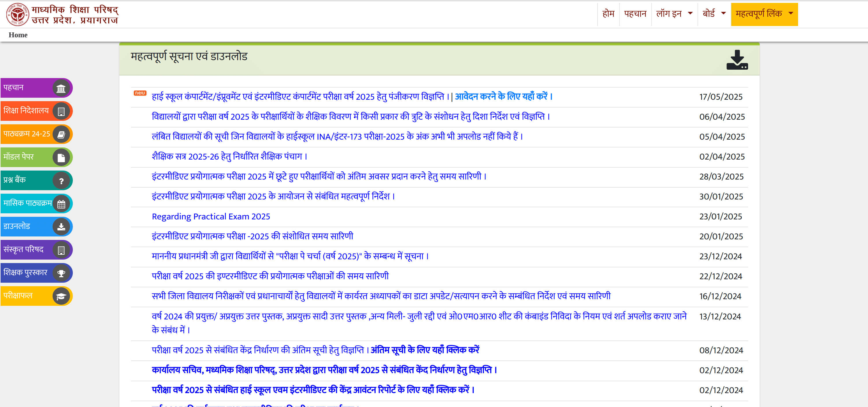Screen dimensions: 868x407
Task: Open the परीक्षाफल sidebar button
Action: point(36,296)
